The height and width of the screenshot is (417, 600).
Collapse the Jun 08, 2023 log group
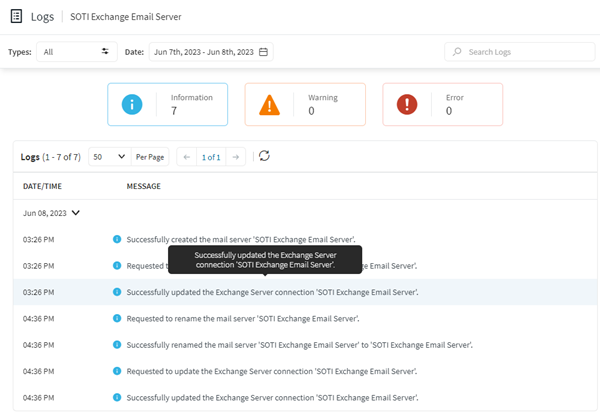coord(75,212)
